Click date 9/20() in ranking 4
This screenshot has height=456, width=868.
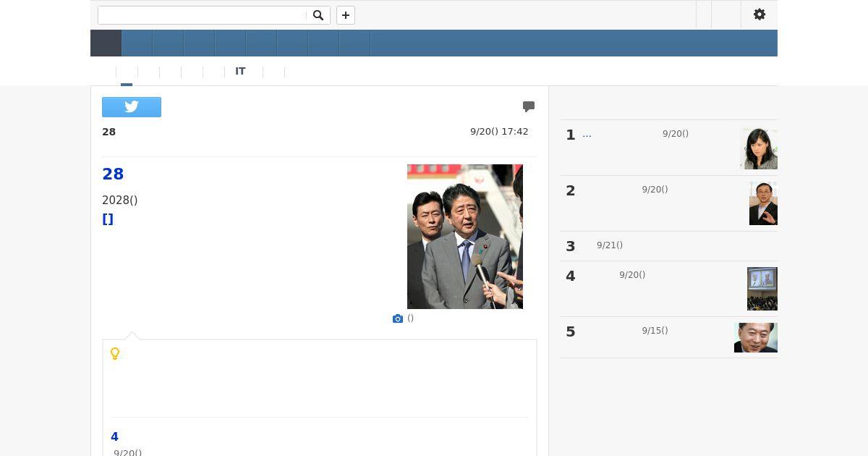632,275
